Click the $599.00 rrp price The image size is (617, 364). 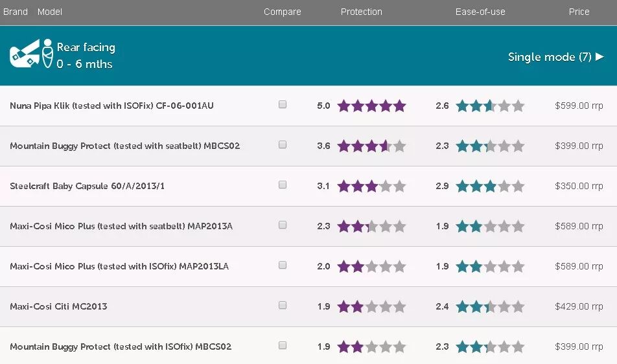point(579,106)
